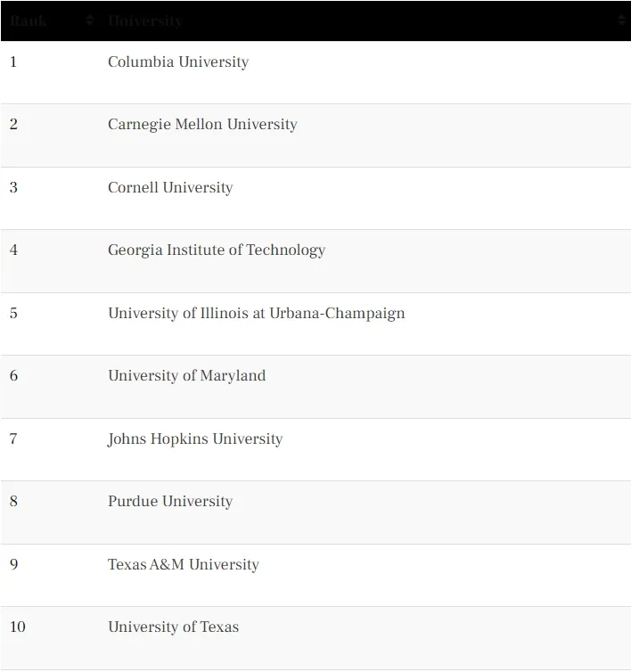Screen dimensions: 631x672
Task: Click rank number 3 cell
Action: pyautogui.click(x=13, y=187)
